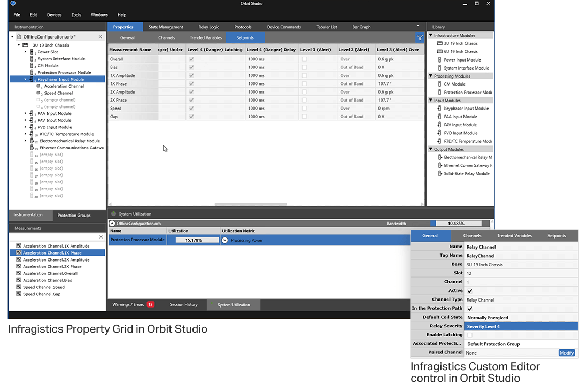
Task: Click Ethernet Comm Gateway icon in Library
Action: (x=440, y=165)
